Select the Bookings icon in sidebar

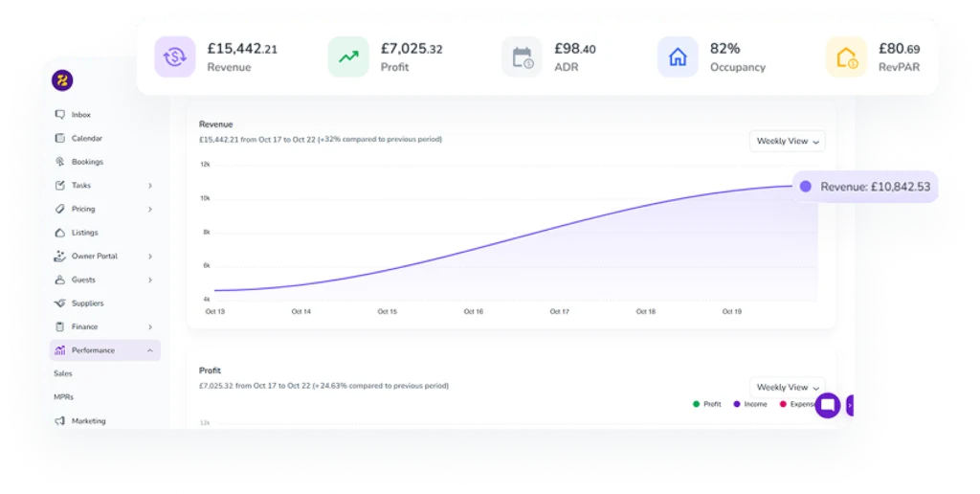tap(60, 162)
